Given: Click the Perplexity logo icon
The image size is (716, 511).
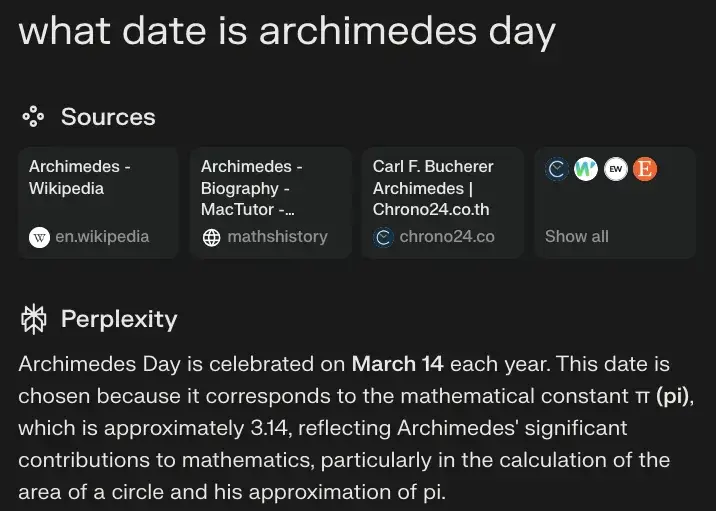Looking at the screenshot, I should [34, 319].
